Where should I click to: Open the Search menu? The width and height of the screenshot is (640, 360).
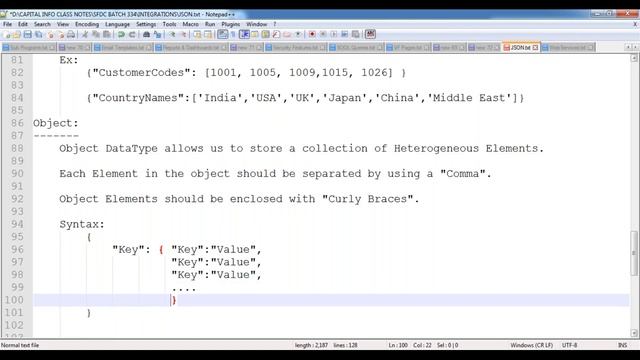[x=42, y=24]
